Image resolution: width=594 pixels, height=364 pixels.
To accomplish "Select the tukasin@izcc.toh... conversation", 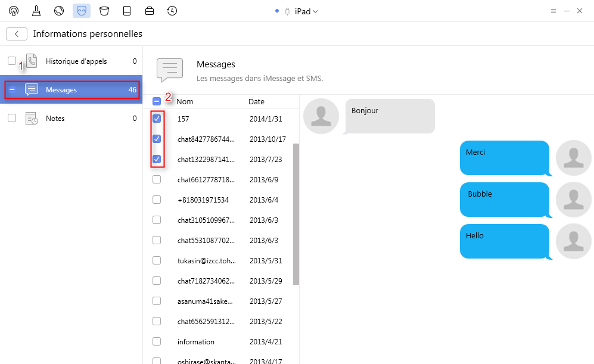I will click(207, 260).
